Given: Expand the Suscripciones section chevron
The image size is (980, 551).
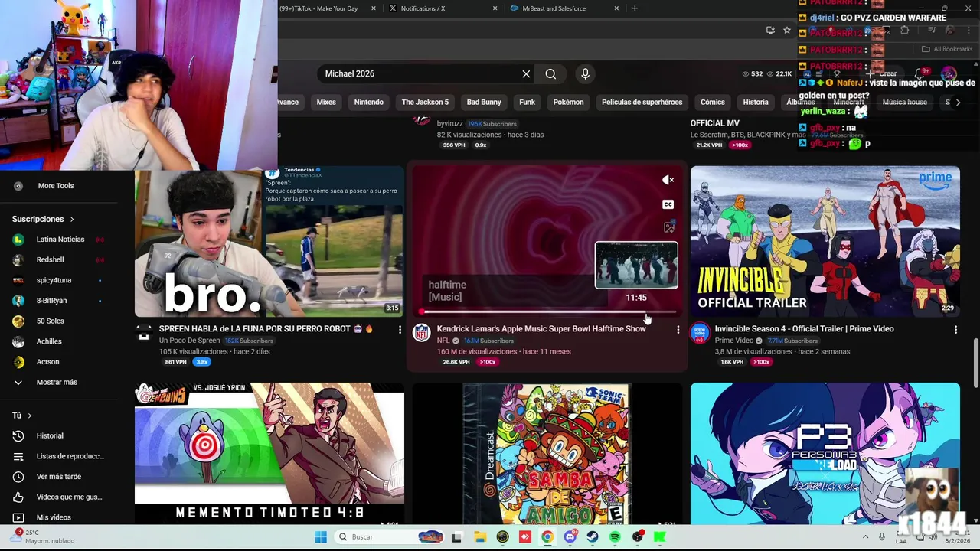Looking at the screenshot, I should click(72, 220).
